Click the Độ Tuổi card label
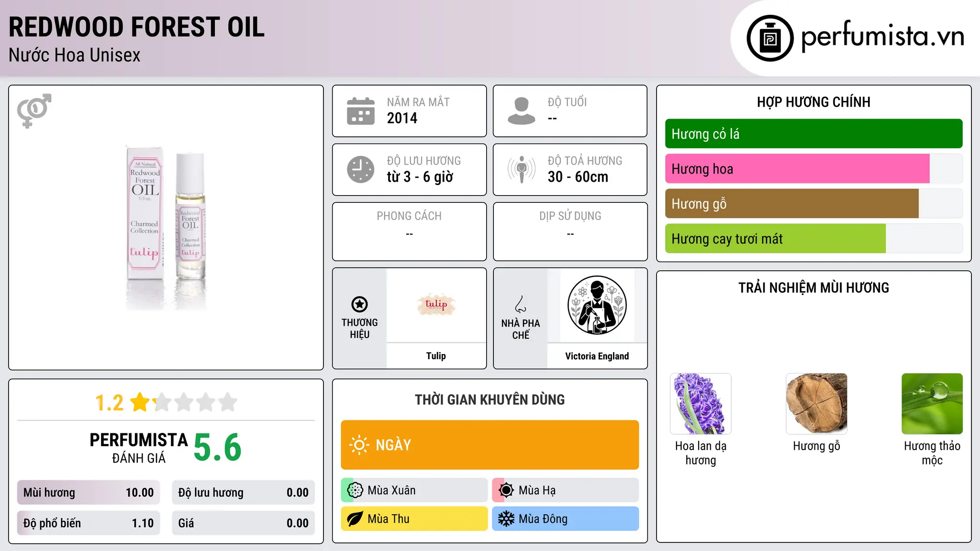The height and width of the screenshot is (551, 980). click(567, 102)
